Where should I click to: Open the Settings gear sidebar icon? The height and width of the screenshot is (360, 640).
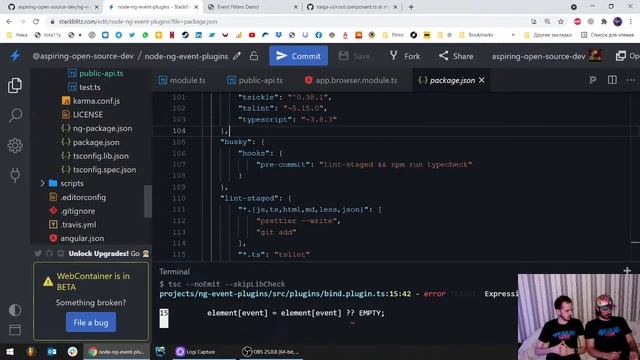(x=15, y=145)
